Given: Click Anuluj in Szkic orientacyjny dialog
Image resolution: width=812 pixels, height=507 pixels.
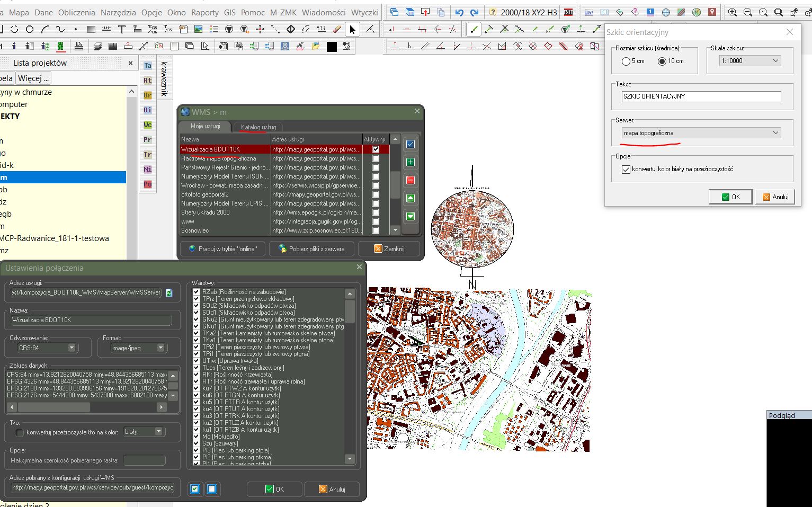Looking at the screenshot, I should (775, 197).
